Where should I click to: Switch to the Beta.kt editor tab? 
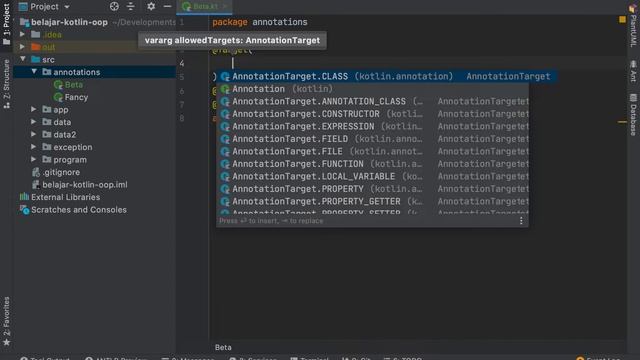(204, 7)
